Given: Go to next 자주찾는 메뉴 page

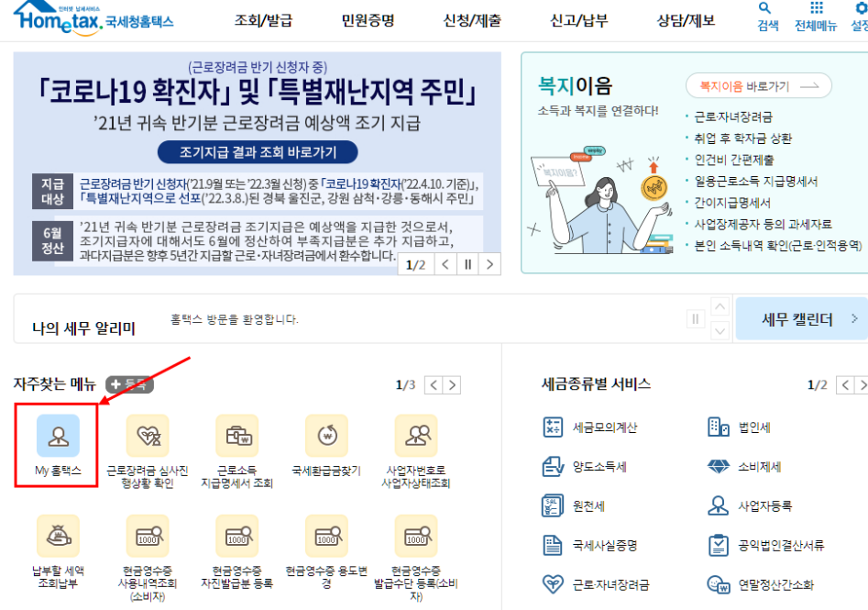Looking at the screenshot, I should pos(452,385).
